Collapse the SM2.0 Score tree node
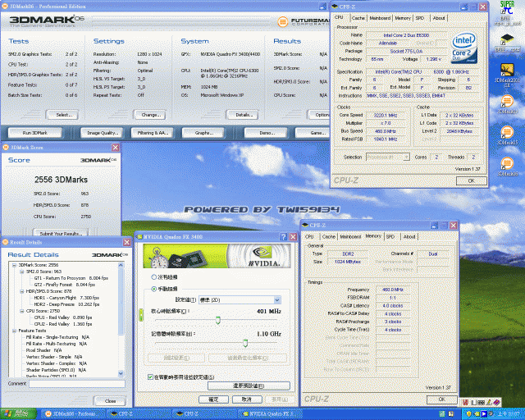The image size is (525, 420). pyautogui.click(x=22, y=272)
